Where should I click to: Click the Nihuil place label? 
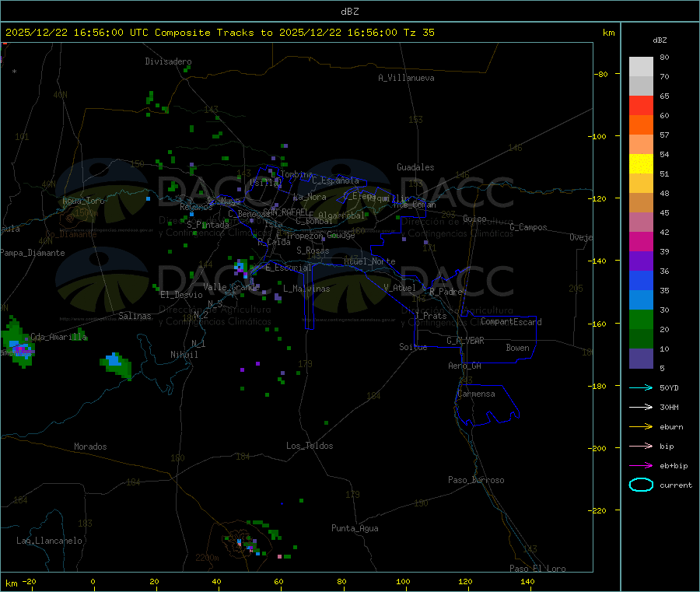point(184,355)
